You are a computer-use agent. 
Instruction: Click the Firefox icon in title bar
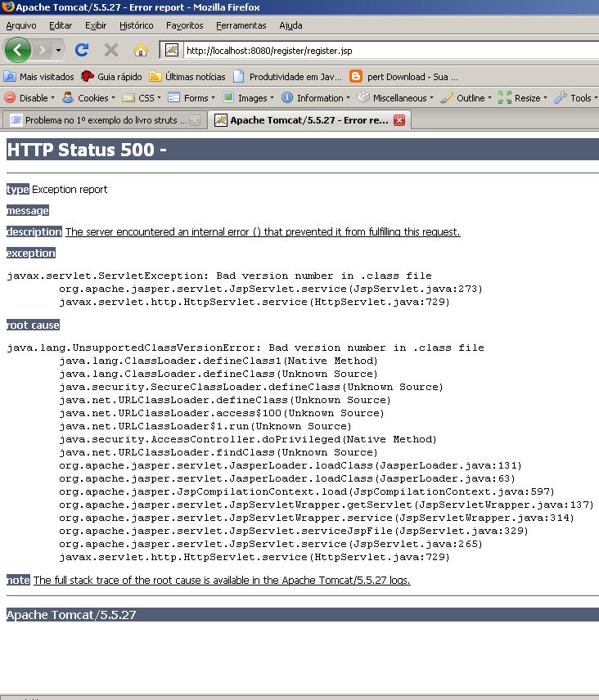coord(7,7)
